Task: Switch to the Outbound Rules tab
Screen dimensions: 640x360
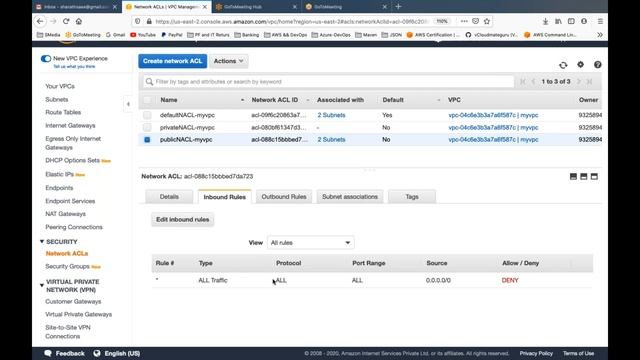Action: pyautogui.click(x=284, y=197)
